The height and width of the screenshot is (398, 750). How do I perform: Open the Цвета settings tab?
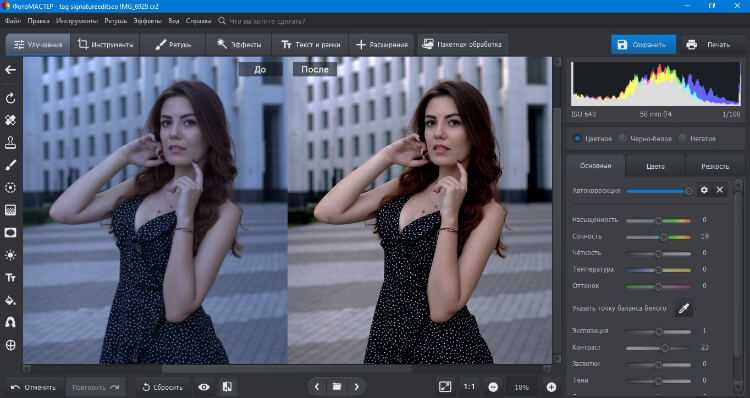pyautogui.click(x=655, y=166)
